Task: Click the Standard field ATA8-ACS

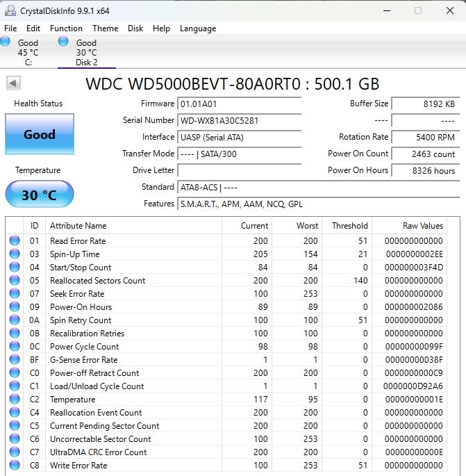Action: coord(319,188)
